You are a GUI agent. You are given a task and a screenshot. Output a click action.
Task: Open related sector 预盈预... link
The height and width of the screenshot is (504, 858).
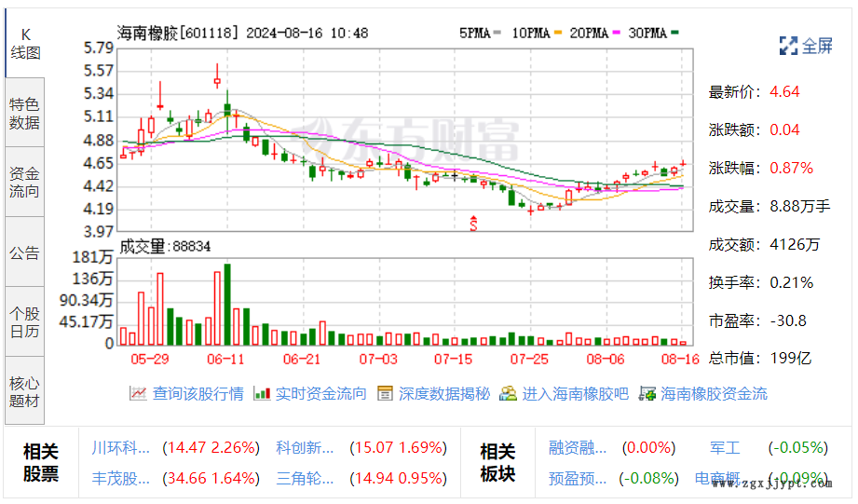pos(578,478)
